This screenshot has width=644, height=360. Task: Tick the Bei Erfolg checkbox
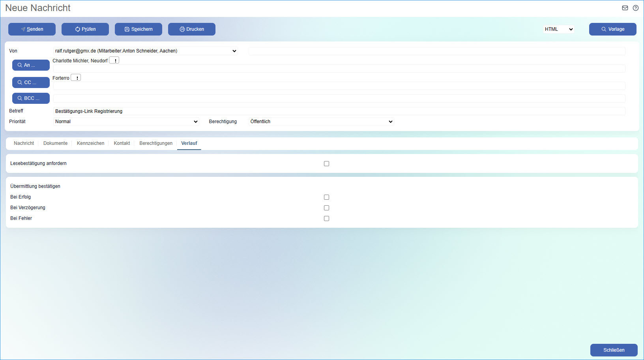(326, 197)
